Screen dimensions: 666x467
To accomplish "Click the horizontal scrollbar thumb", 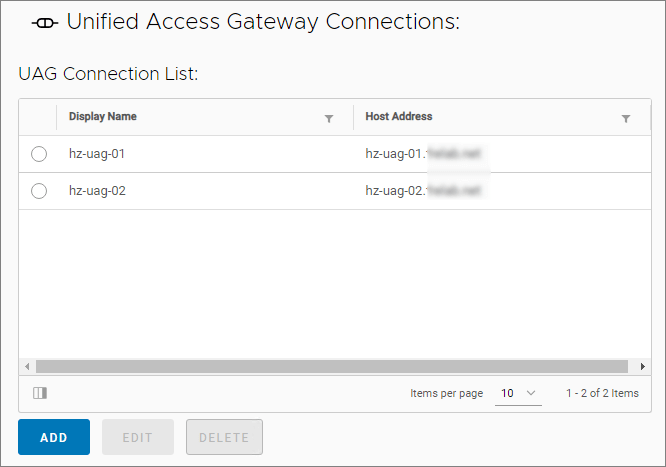I will pos(330,366).
